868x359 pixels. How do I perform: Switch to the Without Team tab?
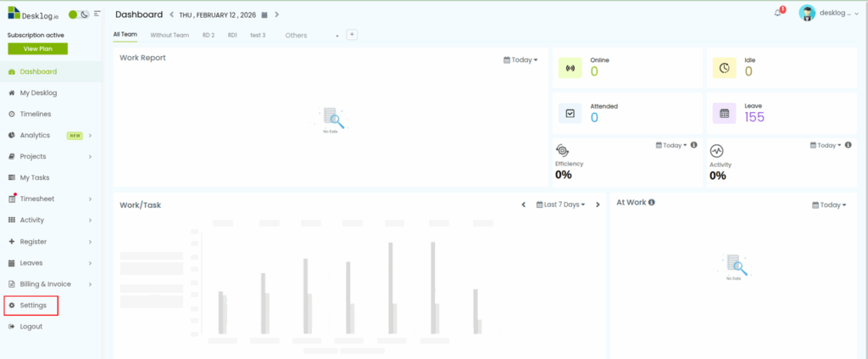click(x=170, y=36)
